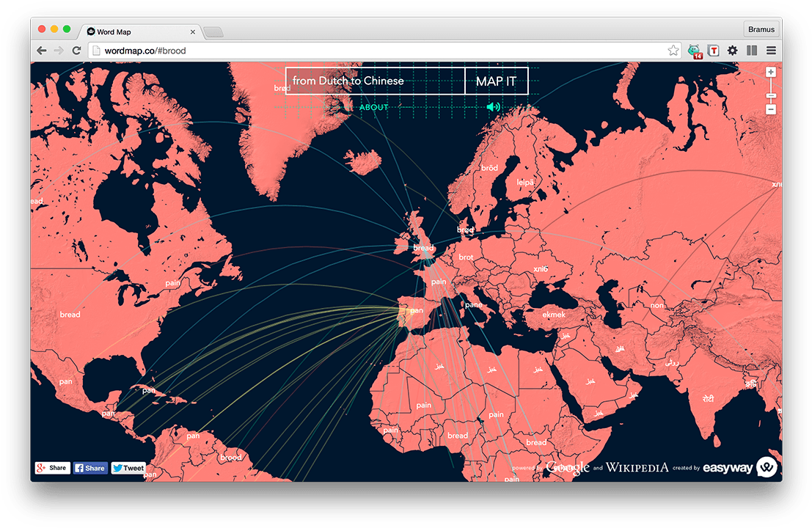812x528 pixels.
Task: Reload the page
Action: [x=76, y=51]
